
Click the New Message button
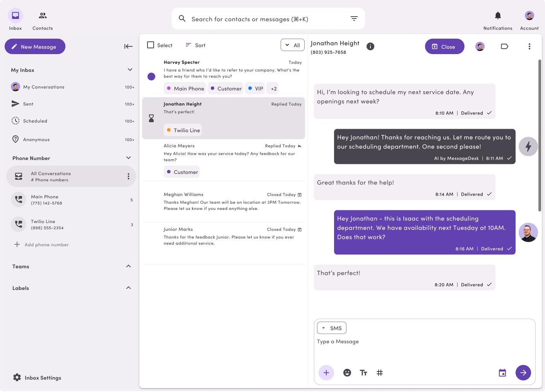pos(35,46)
